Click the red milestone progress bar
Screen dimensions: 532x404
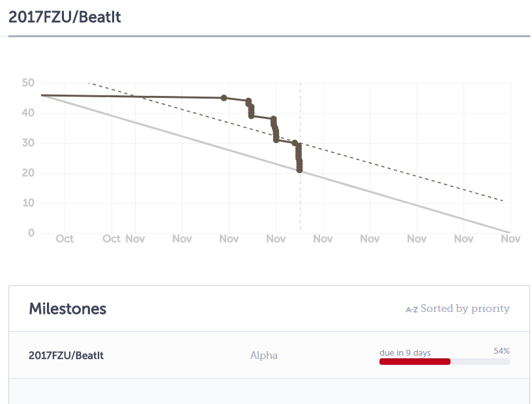(415, 362)
